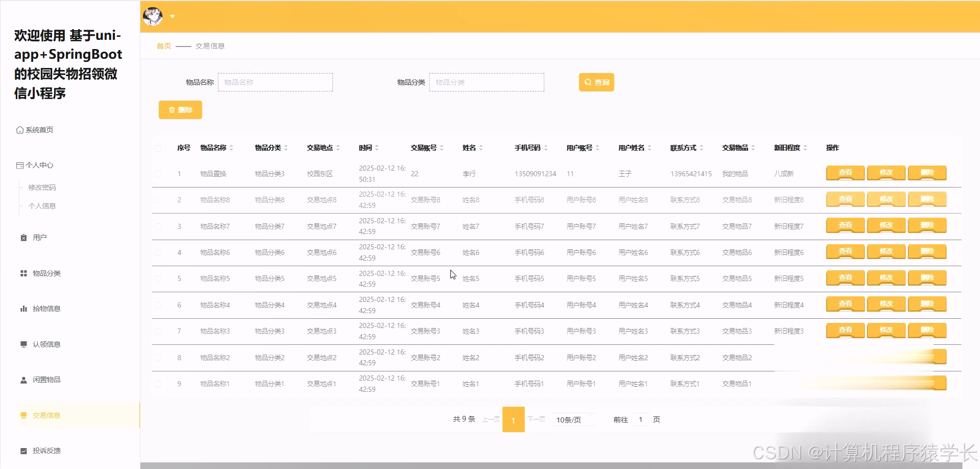980x469 pixels.
Task: Open the avatar dropdown arrow at top
Action: pyautogui.click(x=172, y=16)
